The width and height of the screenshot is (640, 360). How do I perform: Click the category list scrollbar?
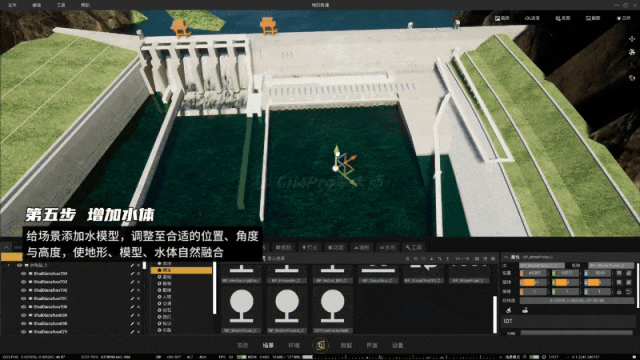pos(215,288)
